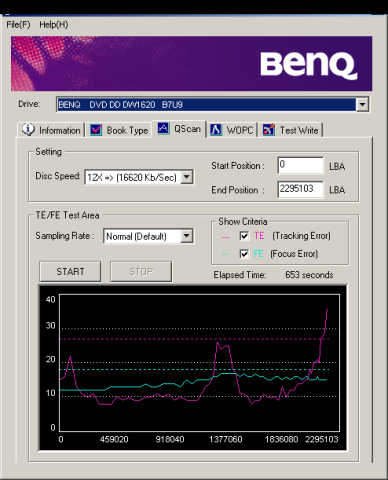Switch to the Test Write tab

[x=291, y=130]
